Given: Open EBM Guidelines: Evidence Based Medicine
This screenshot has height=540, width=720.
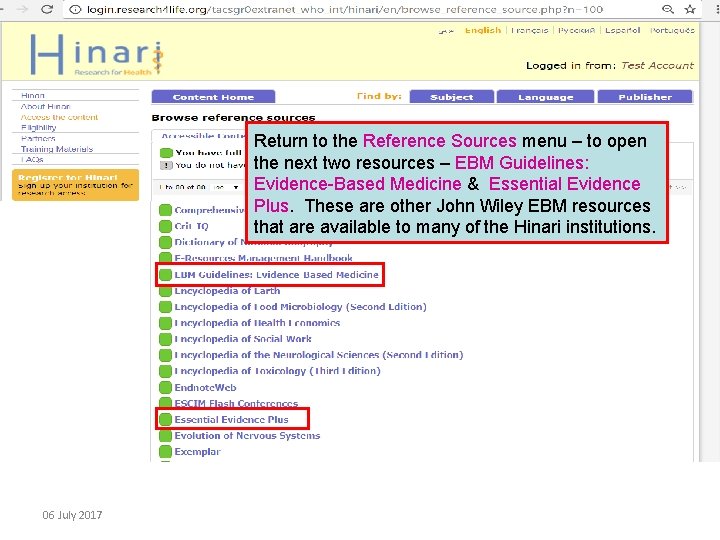Looking at the screenshot, I should click(x=276, y=275).
